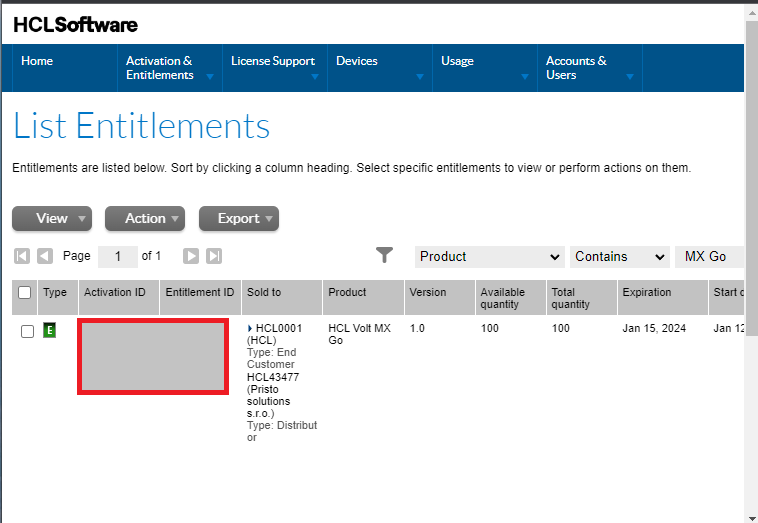Screen dimensions: 758x523
Task: Open Activation & Entitlements menu
Action: [x=168, y=68]
